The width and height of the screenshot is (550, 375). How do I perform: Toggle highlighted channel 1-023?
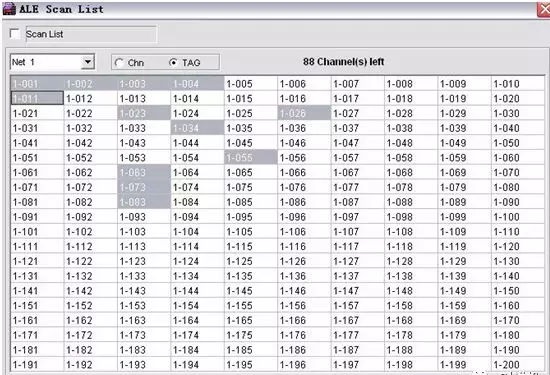144,113
